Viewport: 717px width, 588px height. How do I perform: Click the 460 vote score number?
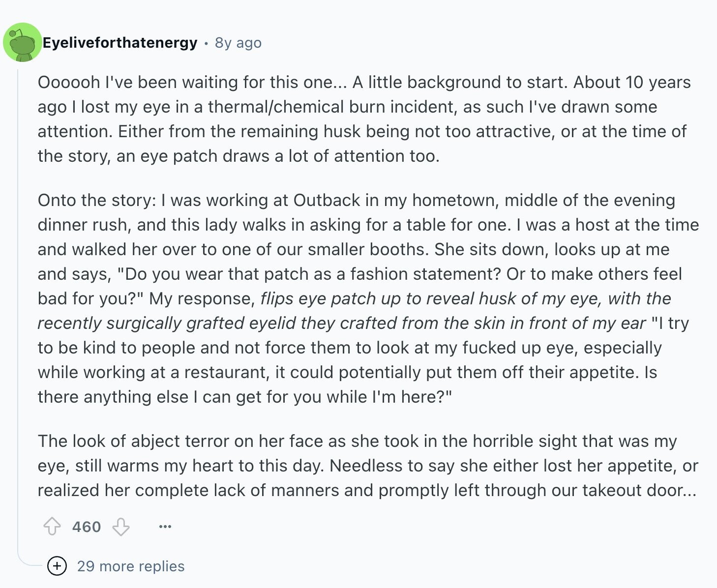[87, 527]
